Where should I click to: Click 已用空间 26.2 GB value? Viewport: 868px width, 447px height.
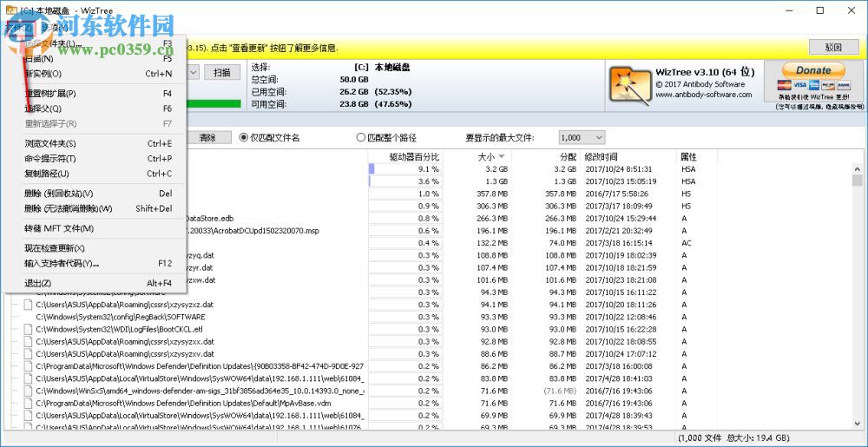[354, 91]
